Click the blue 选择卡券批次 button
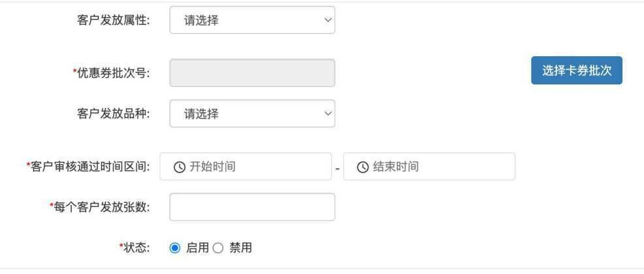Image resolution: width=644 pixels, height=274 pixels. (577, 70)
